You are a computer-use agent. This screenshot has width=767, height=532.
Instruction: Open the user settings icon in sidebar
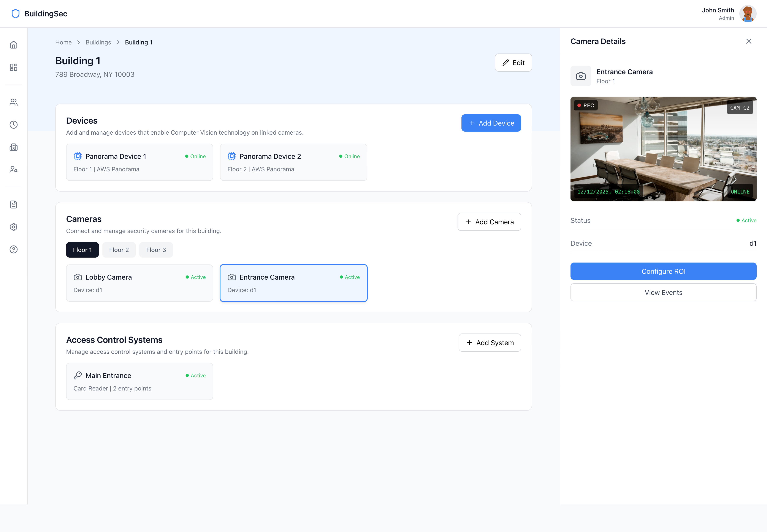pos(13,170)
